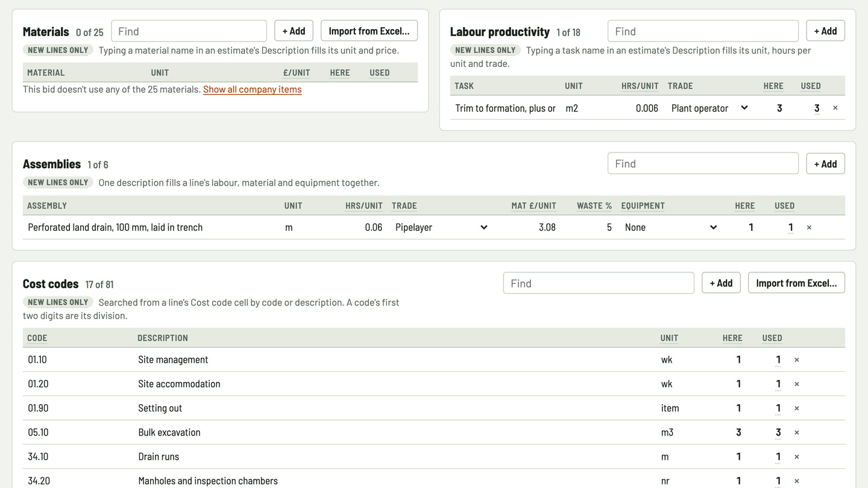Add a new assembly

click(x=825, y=163)
